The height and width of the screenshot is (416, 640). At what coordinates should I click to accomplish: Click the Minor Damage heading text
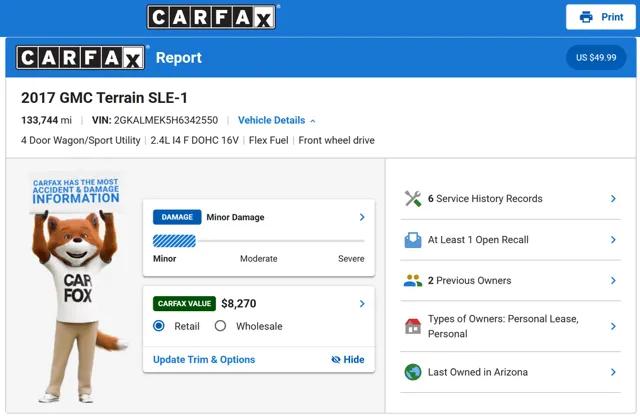(x=236, y=217)
